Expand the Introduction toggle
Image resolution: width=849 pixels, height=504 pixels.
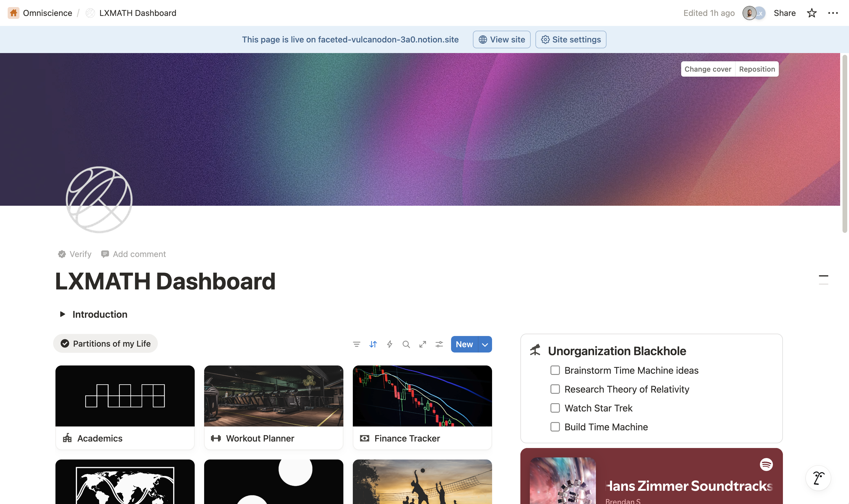[62, 314]
